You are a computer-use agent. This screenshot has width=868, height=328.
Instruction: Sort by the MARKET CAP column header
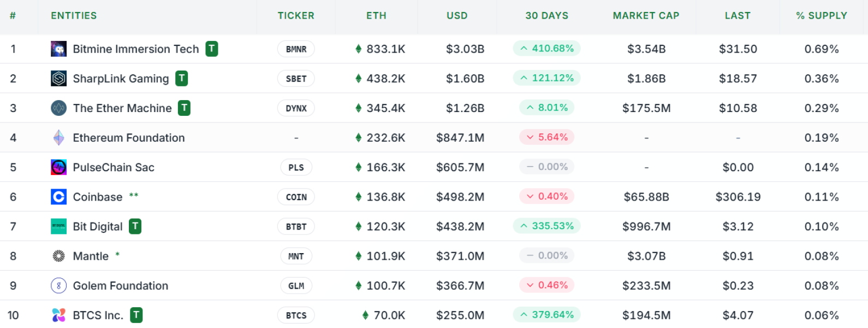(646, 15)
